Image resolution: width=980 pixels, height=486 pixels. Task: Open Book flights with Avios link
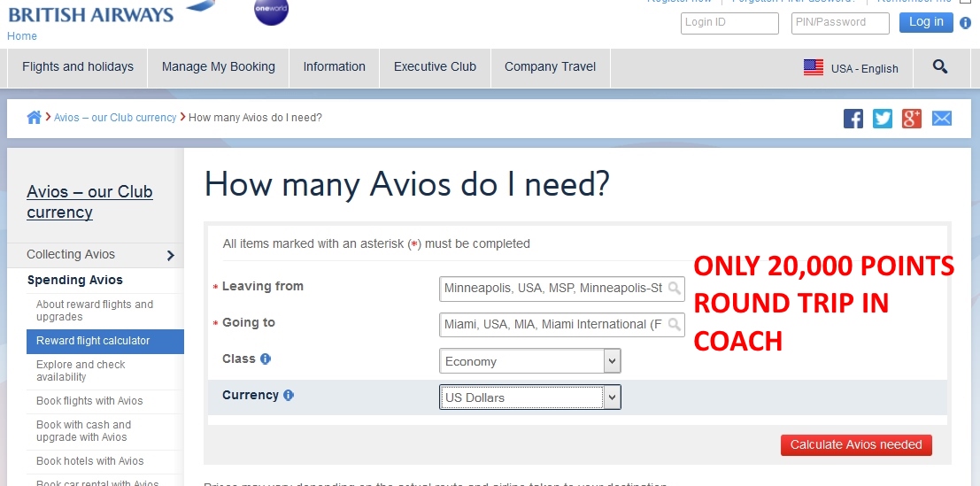(89, 401)
